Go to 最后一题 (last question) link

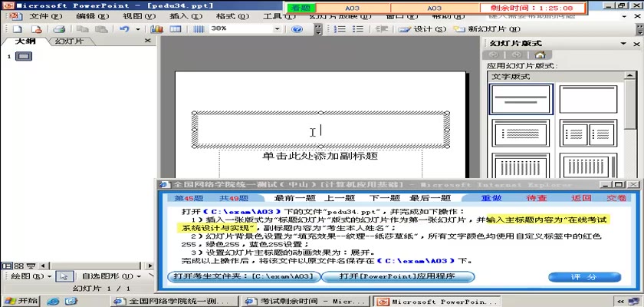click(x=430, y=198)
